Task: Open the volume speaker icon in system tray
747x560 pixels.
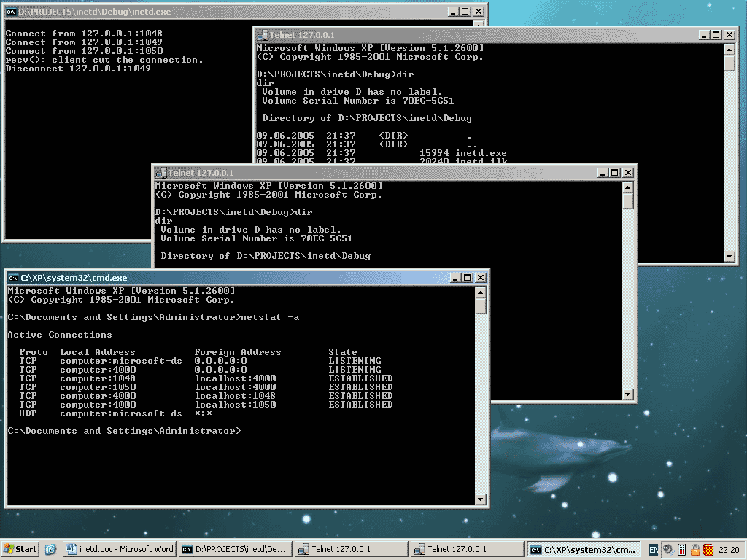Action: [667, 549]
